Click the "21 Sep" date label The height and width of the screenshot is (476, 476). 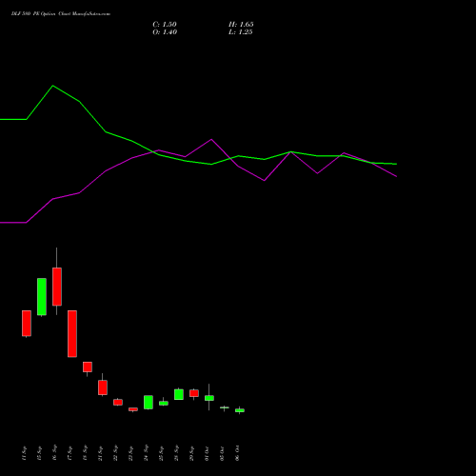(100, 452)
